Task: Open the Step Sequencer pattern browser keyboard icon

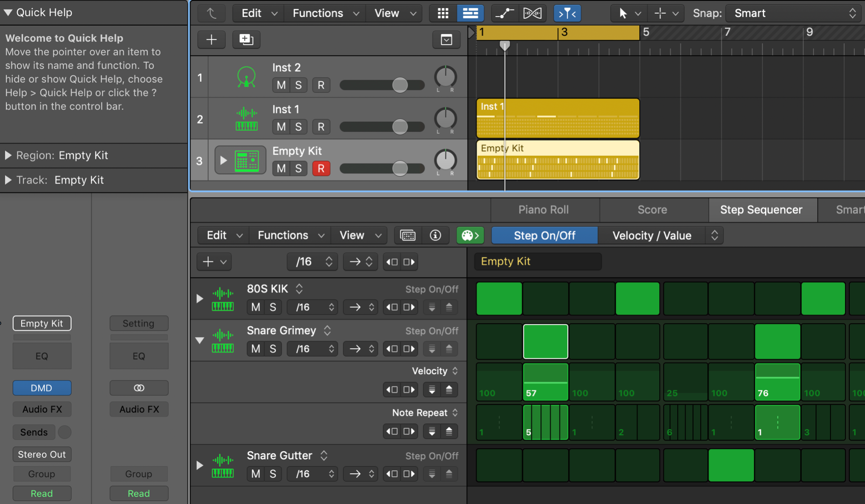Action: tap(408, 235)
